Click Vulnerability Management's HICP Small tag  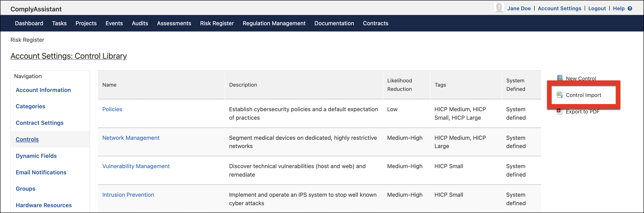pos(448,166)
